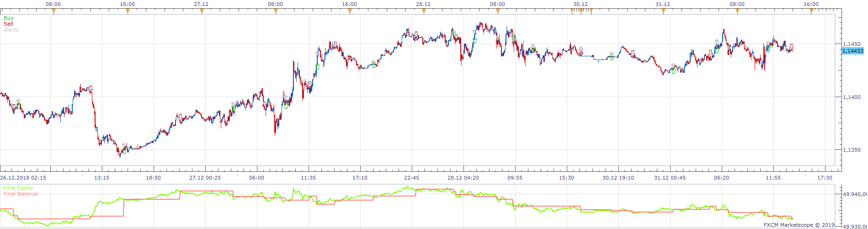Click the bottom axis label 22:45
Image resolution: width=868 pixels, height=229 pixels.
(x=411, y=178)
